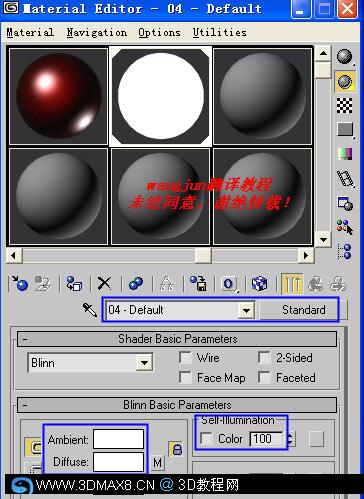Click the Get Material icon

pyautogui.click(x=20, y=284)
